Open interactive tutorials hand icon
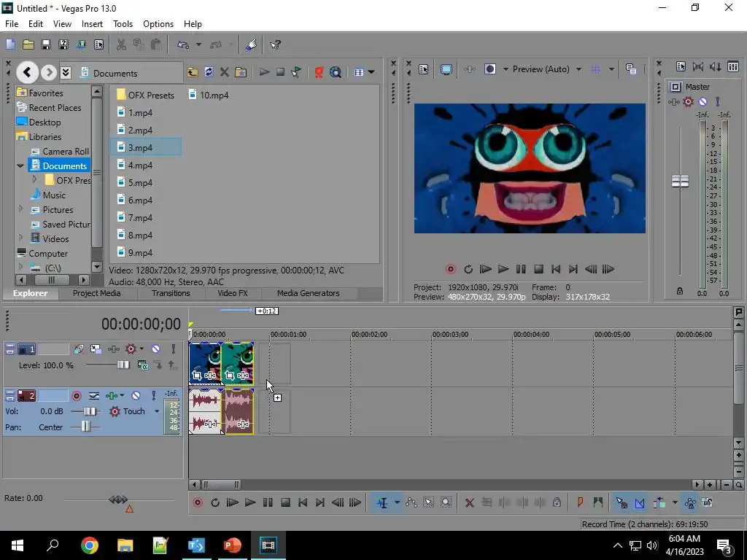The height and width of the screenshot is (560, 747). 252,44
